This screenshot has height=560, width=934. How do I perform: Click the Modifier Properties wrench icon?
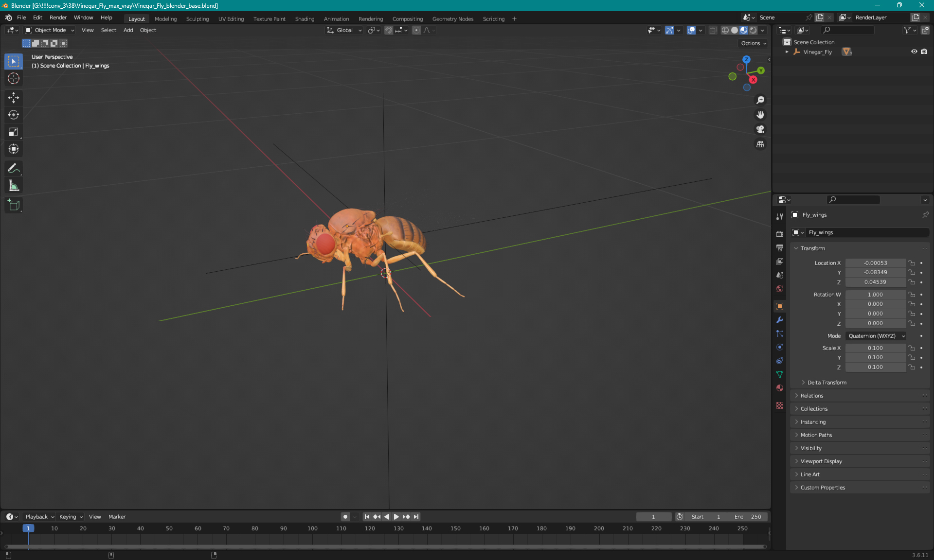pyautogui.click(x=779, y=319)
